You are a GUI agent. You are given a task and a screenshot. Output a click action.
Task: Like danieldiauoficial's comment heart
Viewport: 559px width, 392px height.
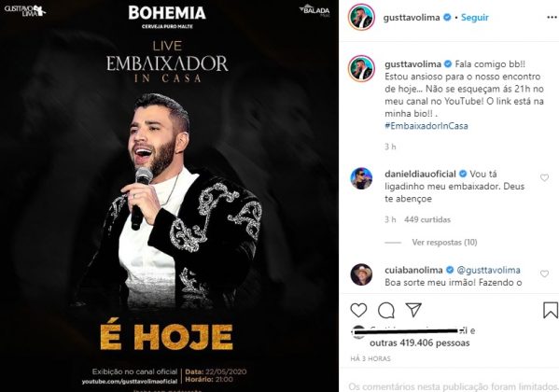(x=544, y=177)
